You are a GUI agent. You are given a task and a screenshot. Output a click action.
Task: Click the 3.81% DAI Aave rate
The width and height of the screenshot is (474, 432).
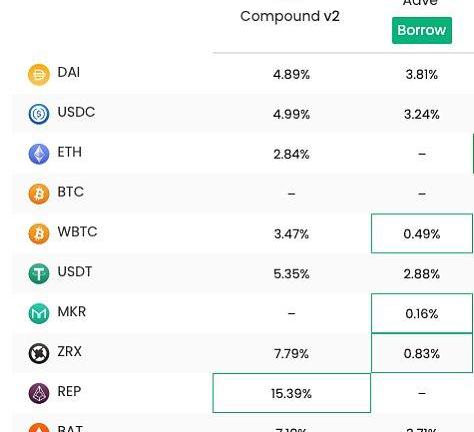pos(422,75)
